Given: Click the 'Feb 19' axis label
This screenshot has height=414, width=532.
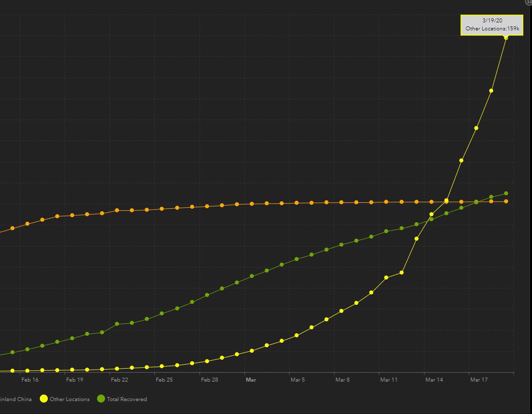Looking at the screenshot, I should point(75,380).
